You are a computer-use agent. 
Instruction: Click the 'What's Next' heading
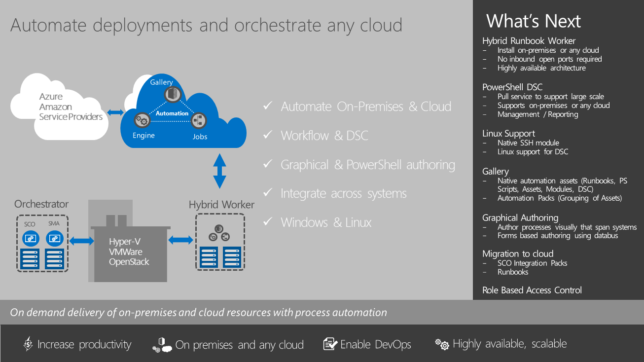(534, 21)
